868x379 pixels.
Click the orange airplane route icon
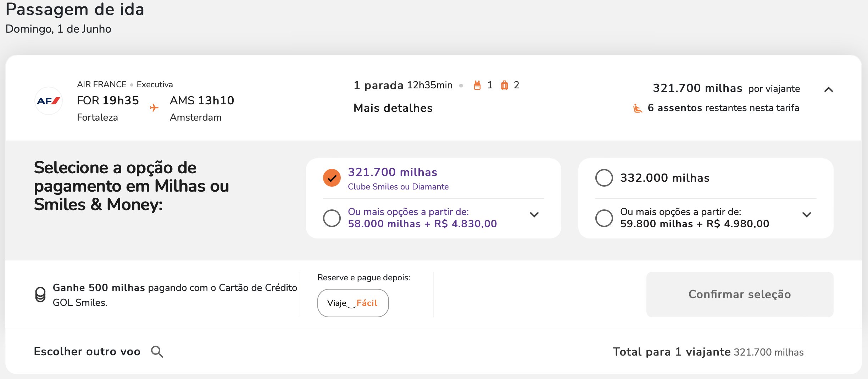[154, 108]
